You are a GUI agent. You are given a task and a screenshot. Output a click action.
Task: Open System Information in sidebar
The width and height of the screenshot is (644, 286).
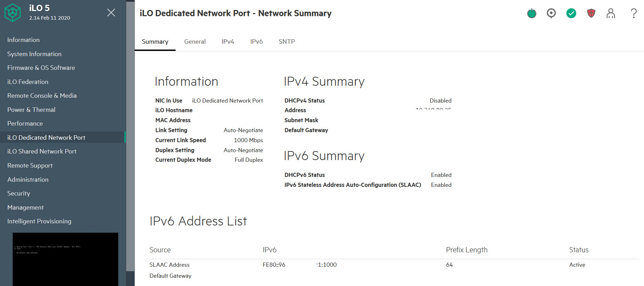(34, 54)
